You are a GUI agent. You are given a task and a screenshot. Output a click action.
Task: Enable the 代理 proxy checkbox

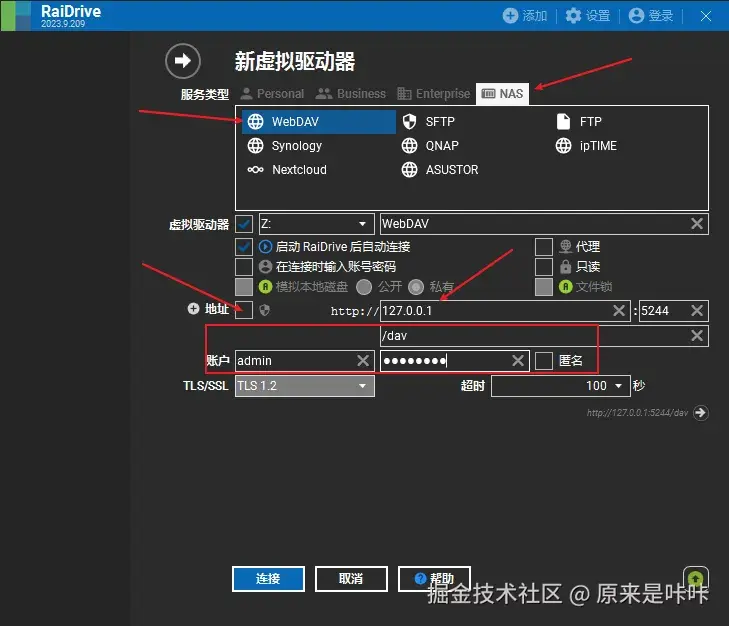click(543, 246)
